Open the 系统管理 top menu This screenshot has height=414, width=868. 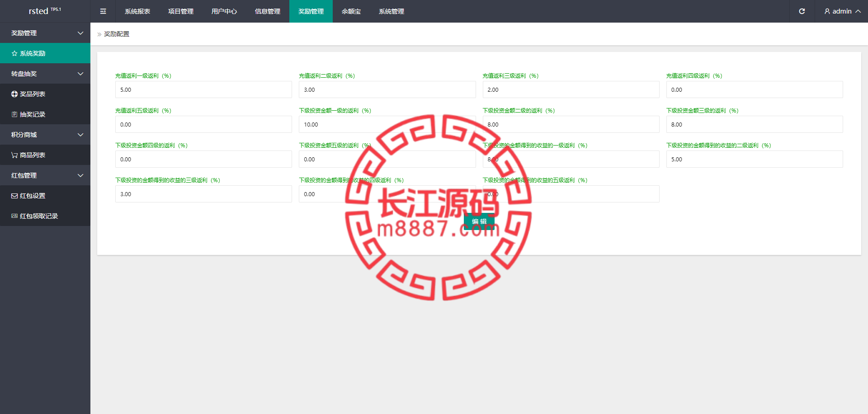(x=392, y=11)
